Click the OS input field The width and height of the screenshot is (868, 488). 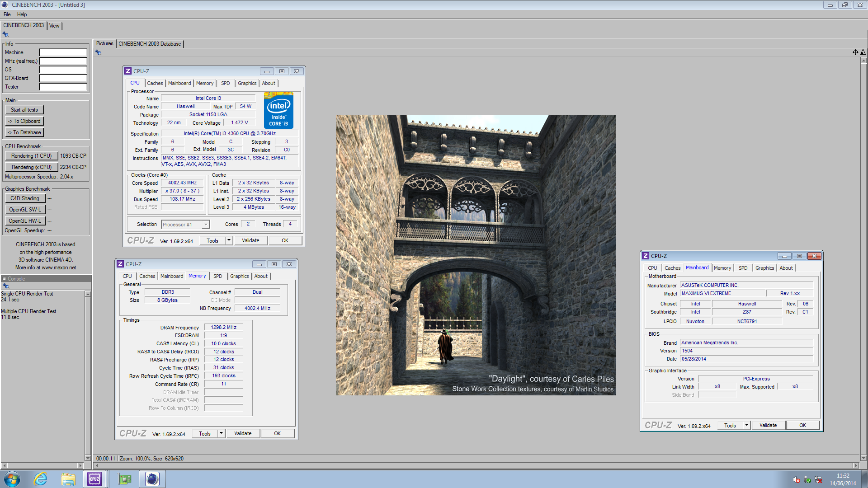point(63,70)
